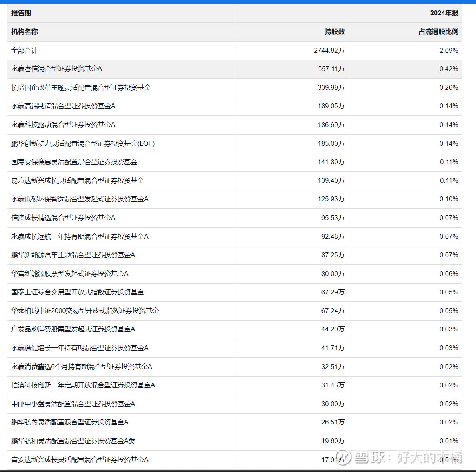Click the holdings value 26.51万
The image size is (476, 472).
point(333,422)
